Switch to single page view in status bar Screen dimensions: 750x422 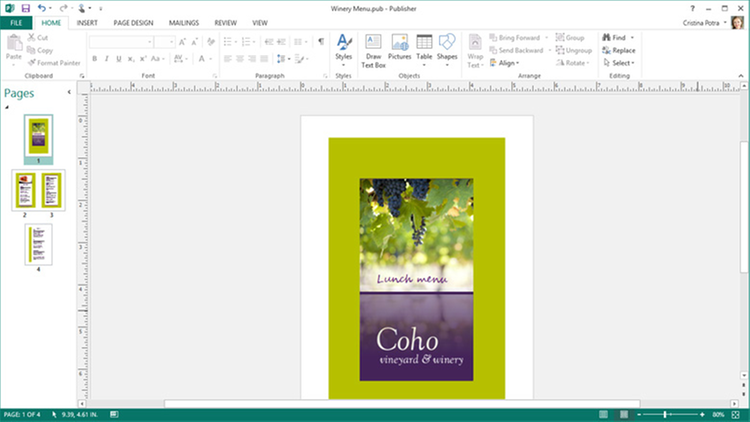click(x=603, y=414)
